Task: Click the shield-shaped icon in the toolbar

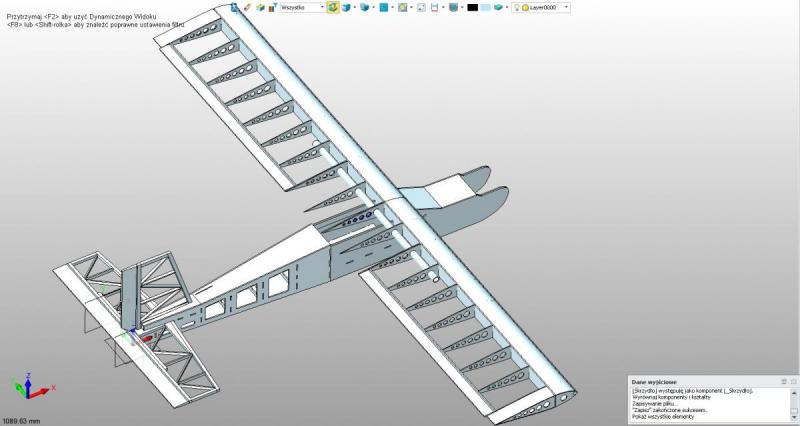Action: tap(453, 7)
